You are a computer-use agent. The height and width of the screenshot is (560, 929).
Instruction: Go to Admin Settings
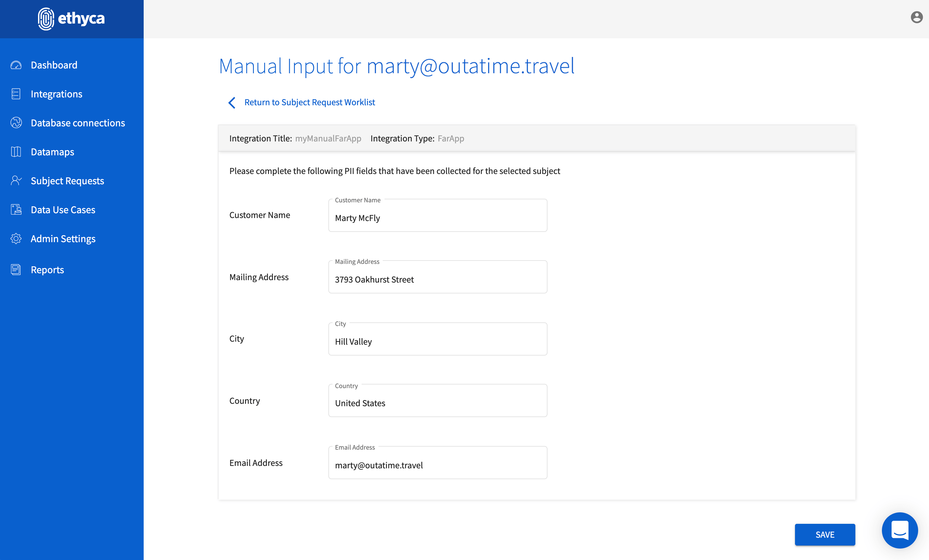tap(63, 239)
